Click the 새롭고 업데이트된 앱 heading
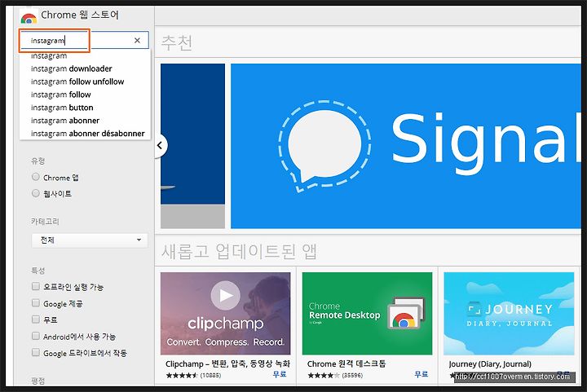This screenshot has width=587, height=392. click(239, 251)
